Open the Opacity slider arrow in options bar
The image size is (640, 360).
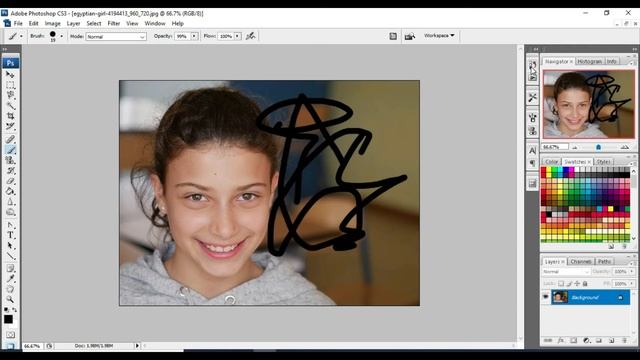point(194,36)
